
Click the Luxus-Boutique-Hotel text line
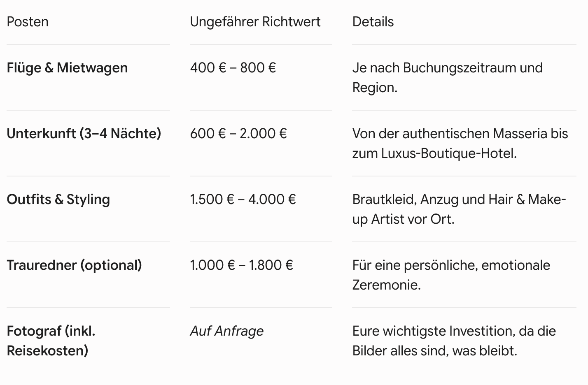[x=434, y=153]
